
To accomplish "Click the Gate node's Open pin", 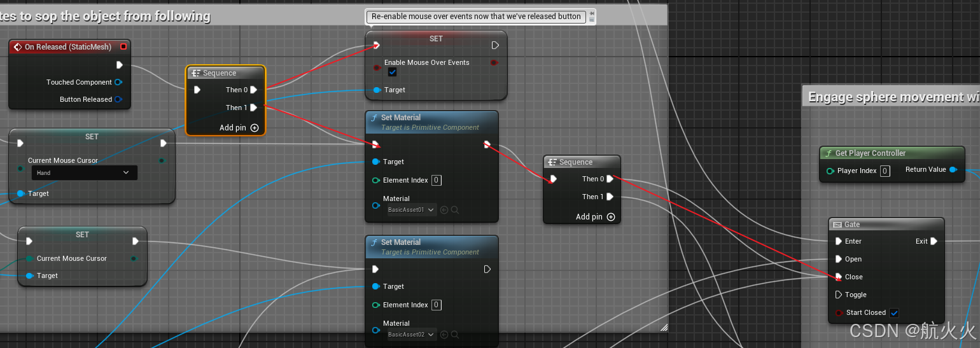I will click(x=838, y=259).
